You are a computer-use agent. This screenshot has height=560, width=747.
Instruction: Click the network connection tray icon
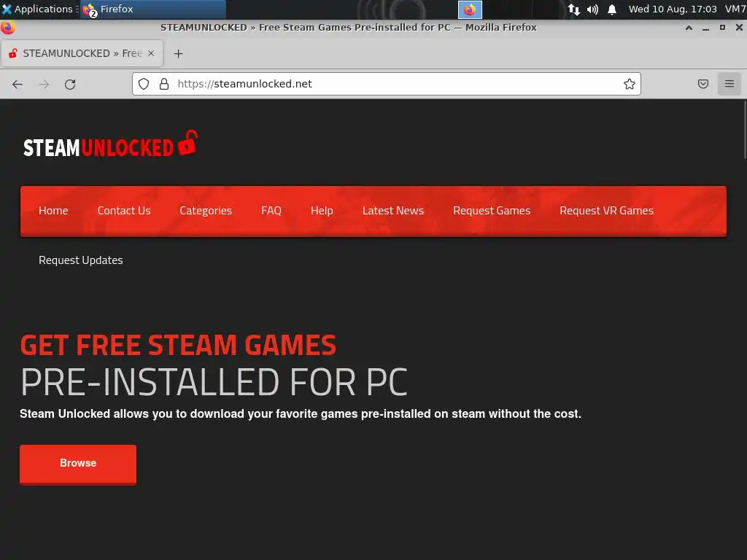pos(573,9)
